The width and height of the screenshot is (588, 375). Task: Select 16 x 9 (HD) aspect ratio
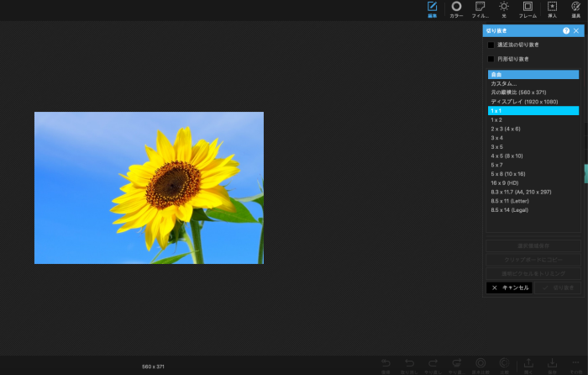click(533, 182)
